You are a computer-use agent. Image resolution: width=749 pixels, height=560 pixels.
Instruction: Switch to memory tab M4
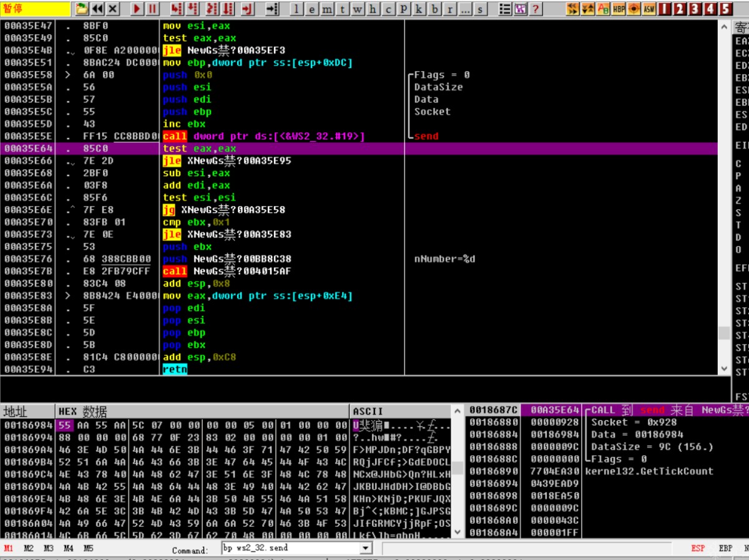pyautogui.click(x=69, y=549)
